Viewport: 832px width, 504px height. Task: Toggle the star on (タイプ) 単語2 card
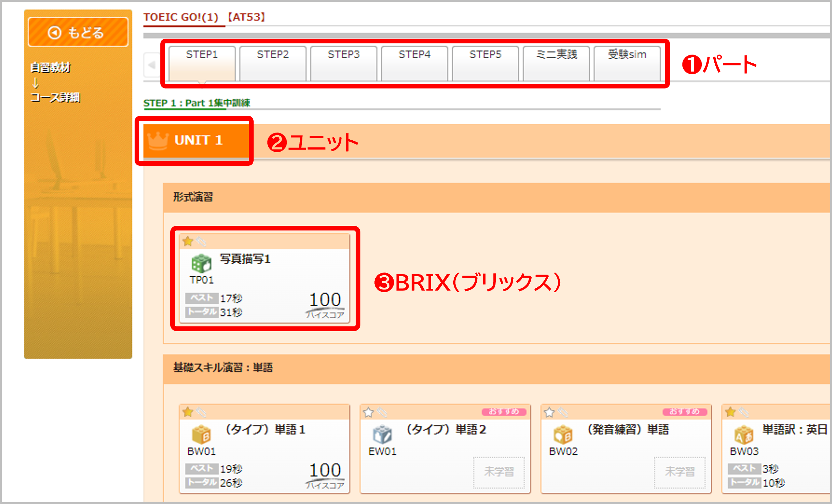369,412
